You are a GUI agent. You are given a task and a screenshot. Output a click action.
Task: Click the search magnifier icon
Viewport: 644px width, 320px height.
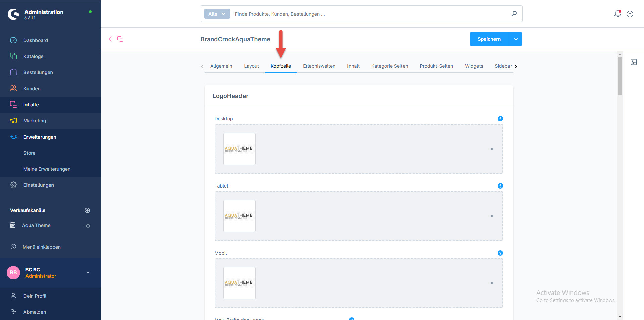(x=514, y=14)
